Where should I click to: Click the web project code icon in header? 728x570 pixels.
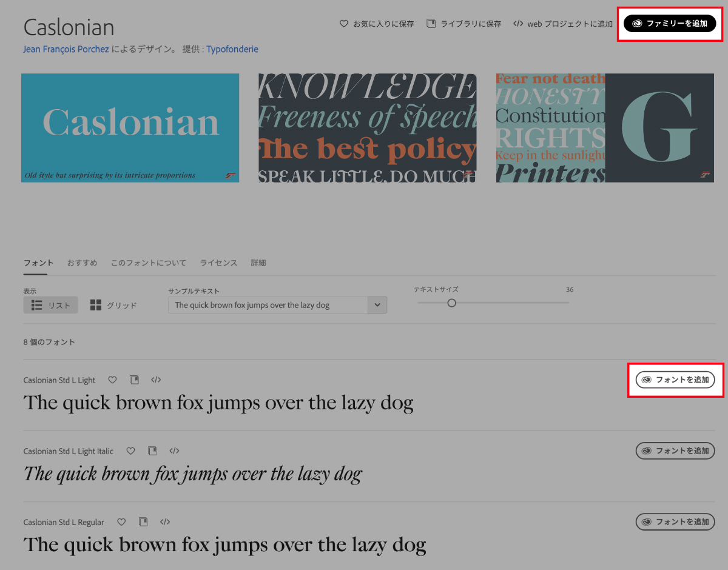[x=518, y=24]
